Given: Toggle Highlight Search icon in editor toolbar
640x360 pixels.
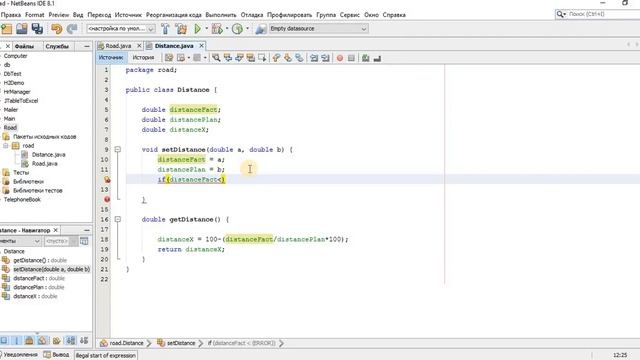Looking at the screenshot, I should coord(251,58).
